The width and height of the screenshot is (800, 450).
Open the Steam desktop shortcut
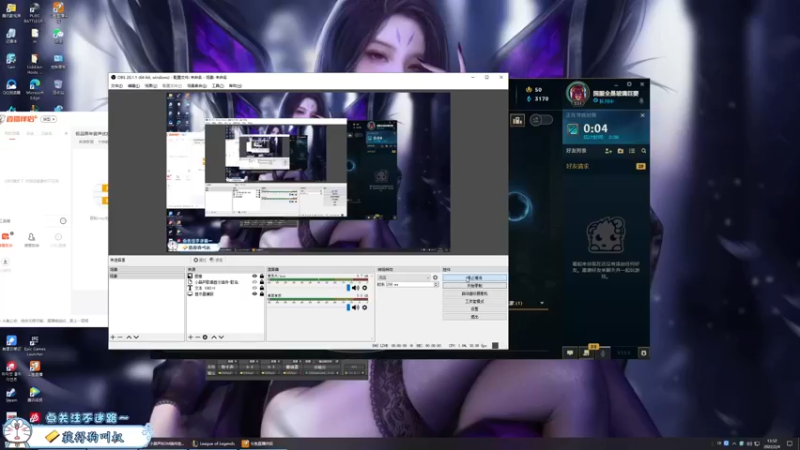click(11, 394)
